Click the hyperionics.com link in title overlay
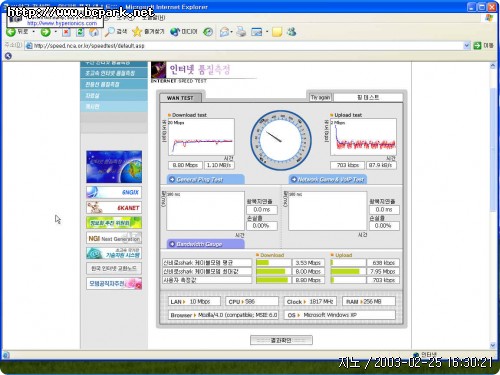The height and width of the screenshot is (375, 500). (x=62, y=23)
